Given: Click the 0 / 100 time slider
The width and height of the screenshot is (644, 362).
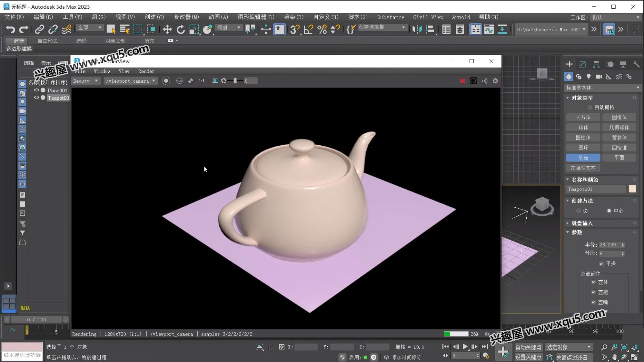Looking at the screenshot, I should [x=36, y=319].
